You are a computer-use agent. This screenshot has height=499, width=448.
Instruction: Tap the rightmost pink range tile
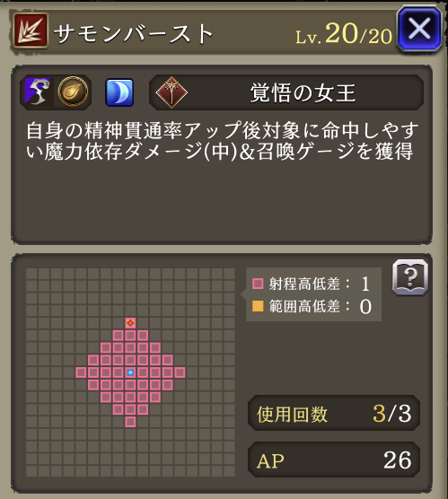[180, 372]
